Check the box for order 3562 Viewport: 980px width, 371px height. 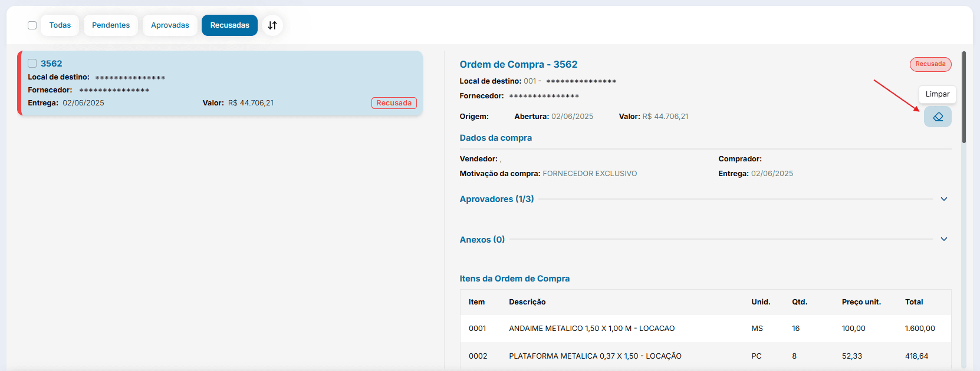pos(32,64)
